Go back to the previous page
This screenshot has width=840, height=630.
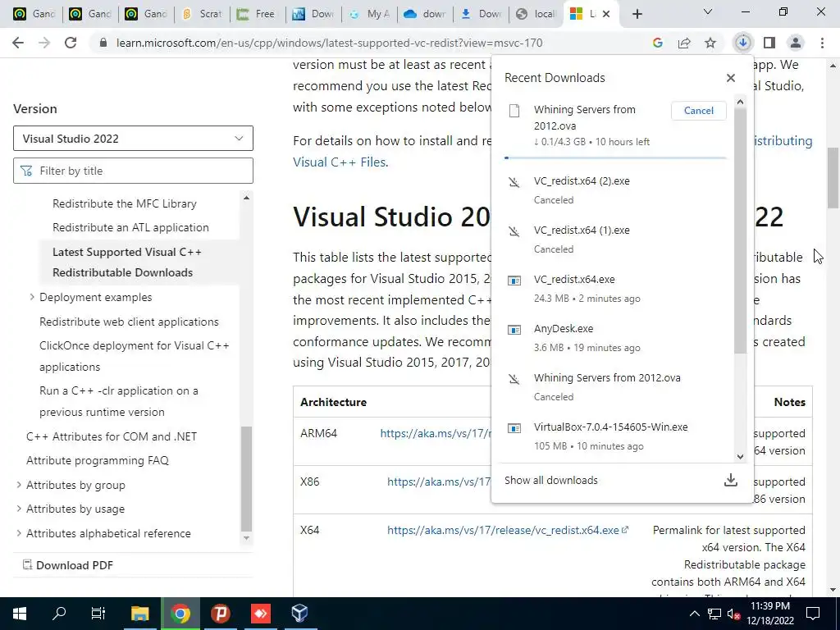[18, 43]
